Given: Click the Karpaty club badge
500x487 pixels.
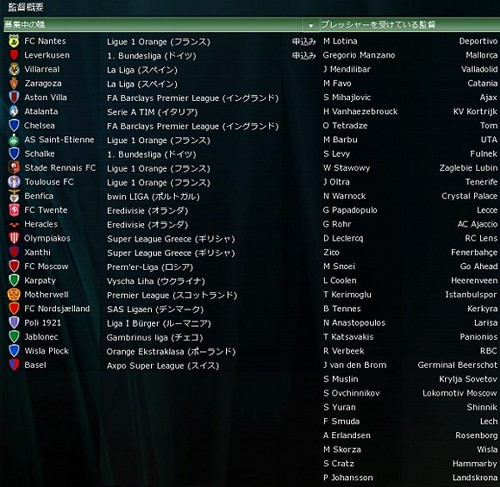Looking at the screenshot, I should [x=14, y=281].
